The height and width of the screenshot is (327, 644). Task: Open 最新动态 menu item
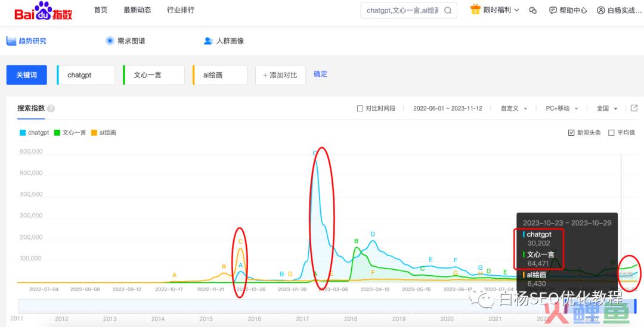click(137, 10)
